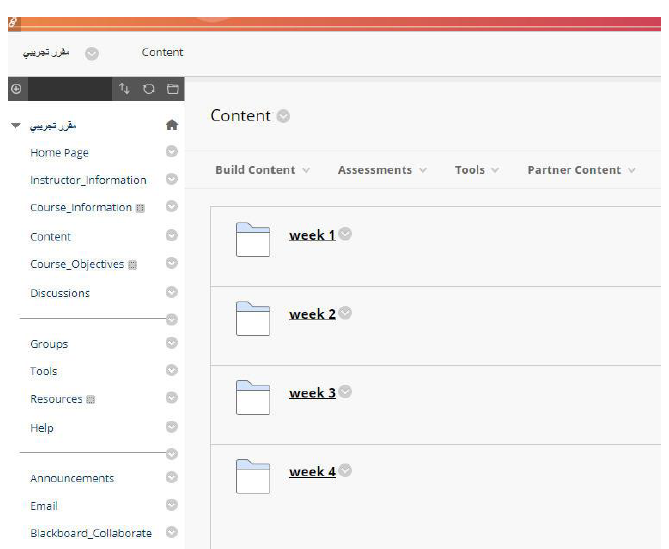Screen dimensions: 669x549
Task: Open options chevron for Resources
Action: [172, 398]
